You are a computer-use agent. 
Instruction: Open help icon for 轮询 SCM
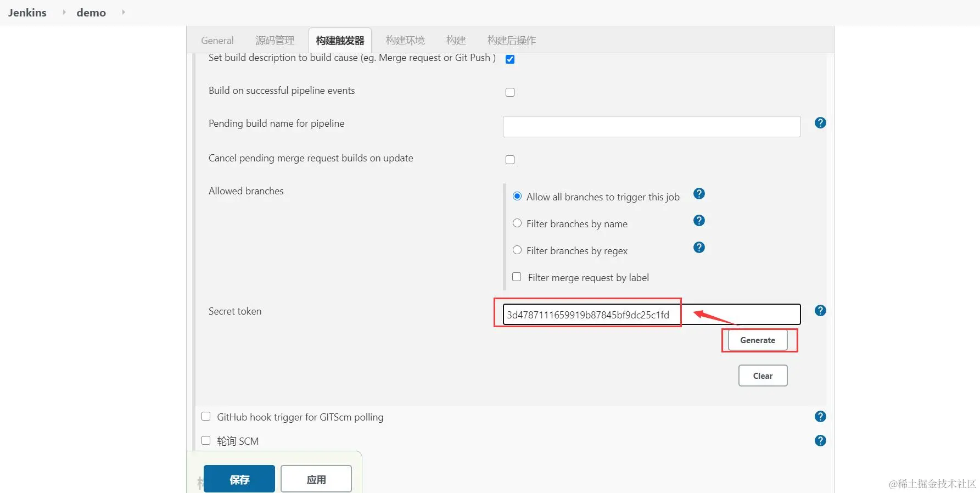pos(820,441)
